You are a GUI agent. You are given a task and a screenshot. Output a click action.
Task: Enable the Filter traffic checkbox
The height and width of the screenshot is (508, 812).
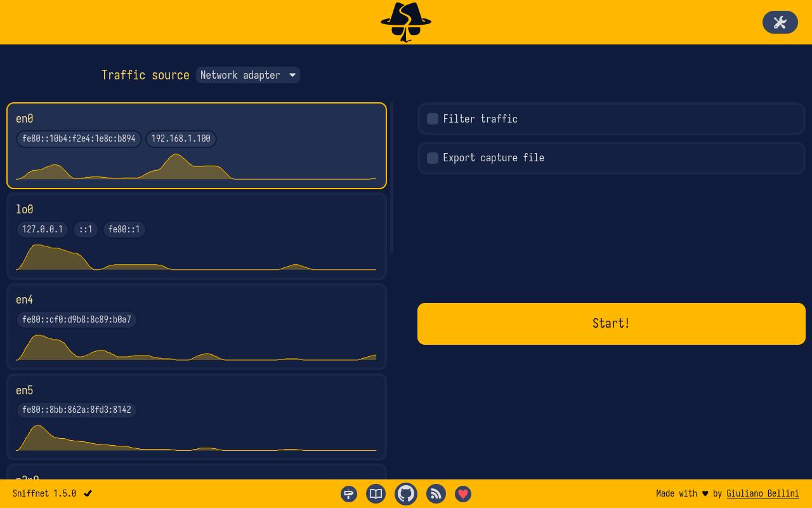tap(433, 119)
